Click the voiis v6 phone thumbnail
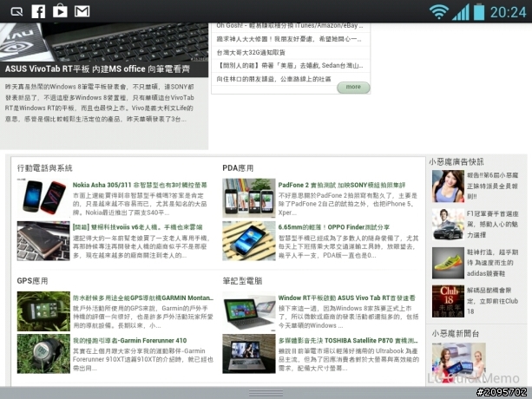The width and height of the screenshot is (532, 399). pyautogui.click(x=43, y=241)
